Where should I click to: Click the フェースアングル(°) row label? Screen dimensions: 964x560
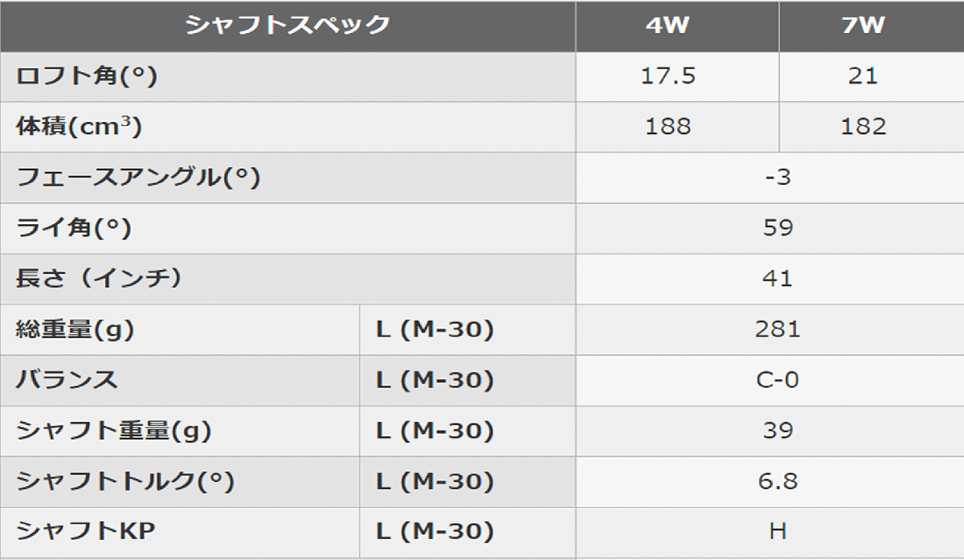[138, 178]
